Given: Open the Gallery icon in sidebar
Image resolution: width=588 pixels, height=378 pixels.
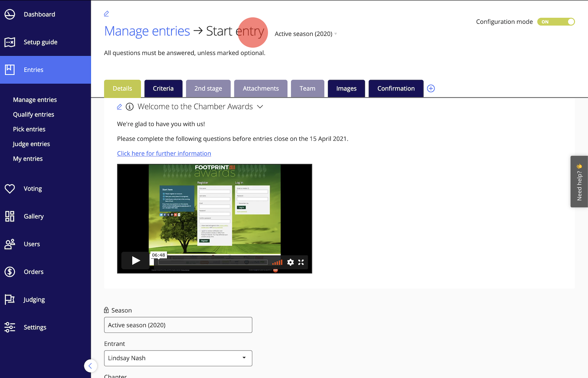Looking at the screenshot, I should (10, 216).
